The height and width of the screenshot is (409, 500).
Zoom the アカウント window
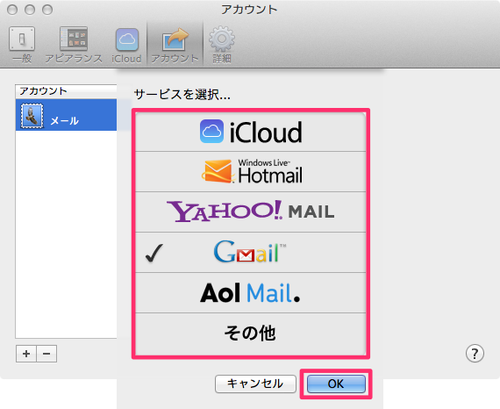click(47, 10)
